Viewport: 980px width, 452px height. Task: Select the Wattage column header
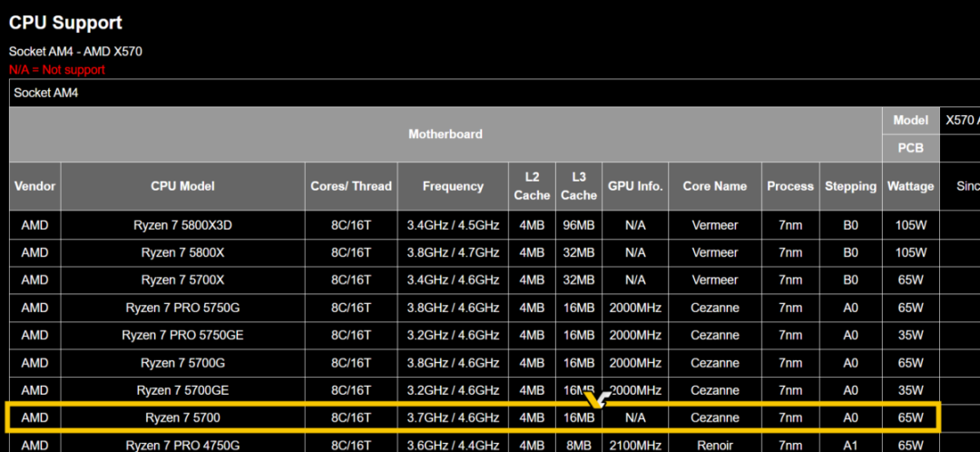click(x=910, y=186)
